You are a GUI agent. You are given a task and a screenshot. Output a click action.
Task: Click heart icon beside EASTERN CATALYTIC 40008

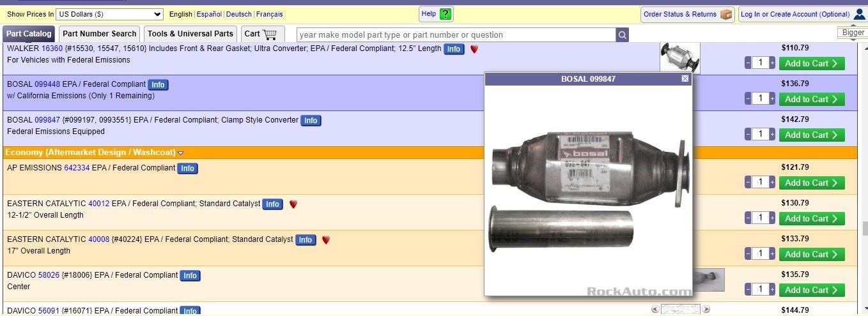326,240
